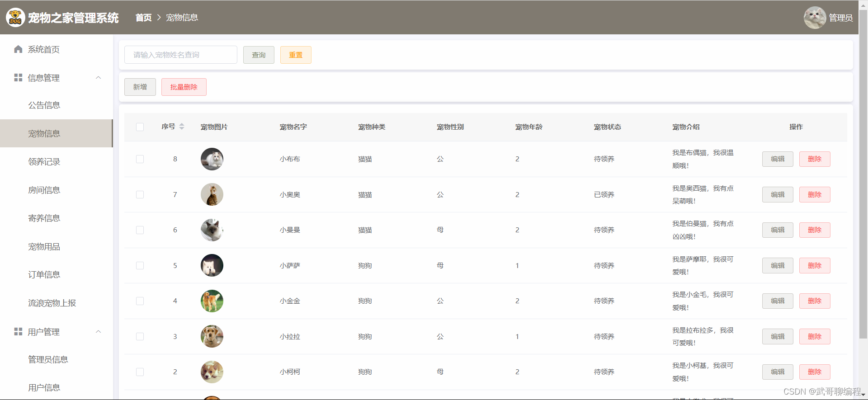The image size is (868, 400).
Task: Open the 小柯柯 dog photo thumbnail
Action: coord(212,372)
